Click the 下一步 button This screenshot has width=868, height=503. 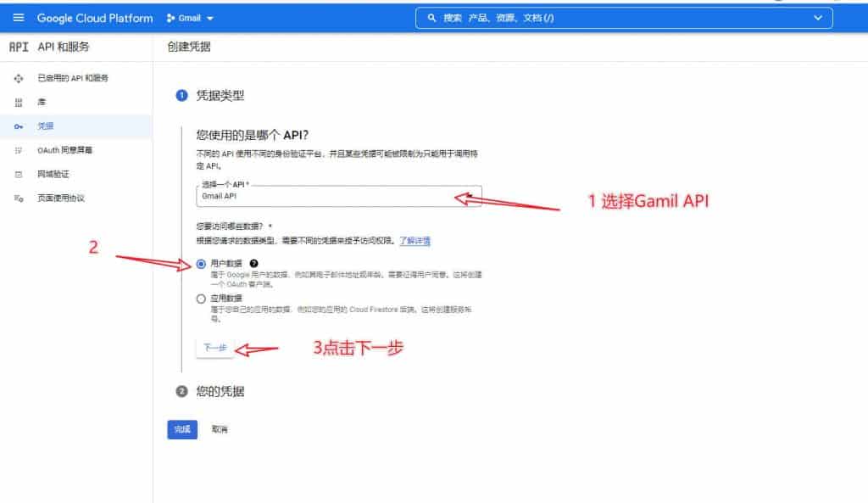(214, 349)
